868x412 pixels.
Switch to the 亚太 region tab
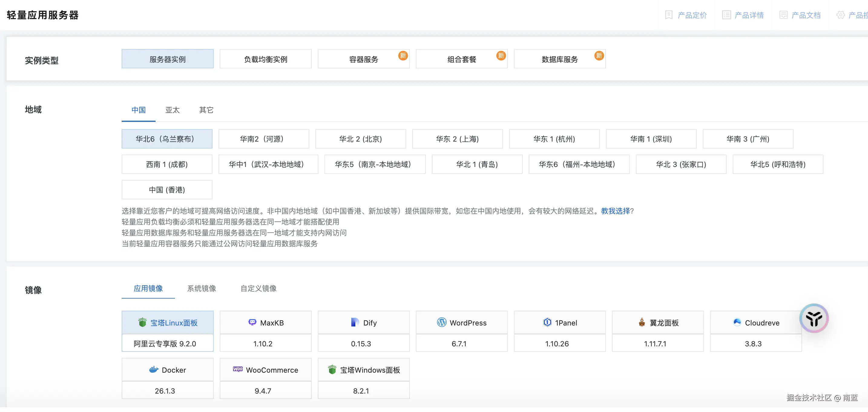point(173,110)
